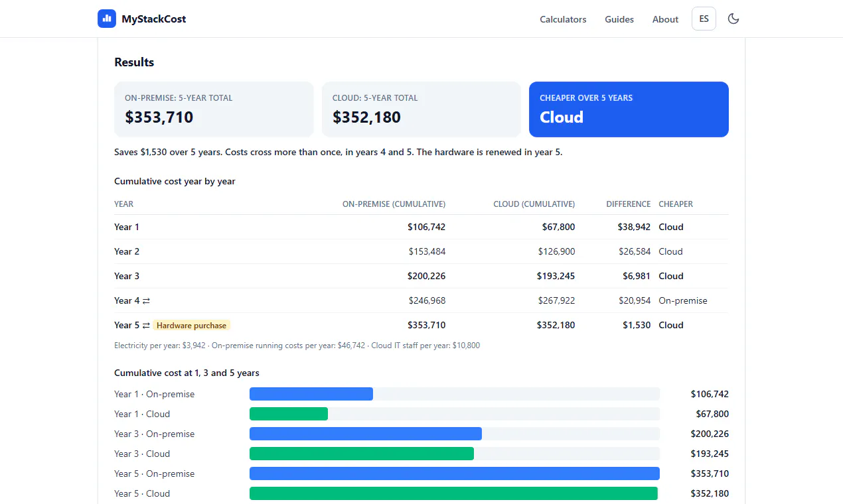Click the Results heading
This screenshot has width=843, height=504.
134,62
